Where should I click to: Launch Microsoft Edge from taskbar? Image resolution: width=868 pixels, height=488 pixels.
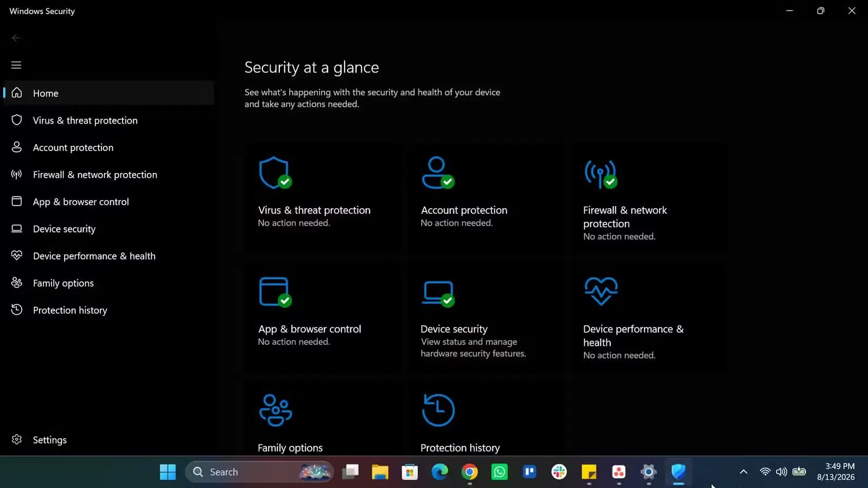[439, 472]
